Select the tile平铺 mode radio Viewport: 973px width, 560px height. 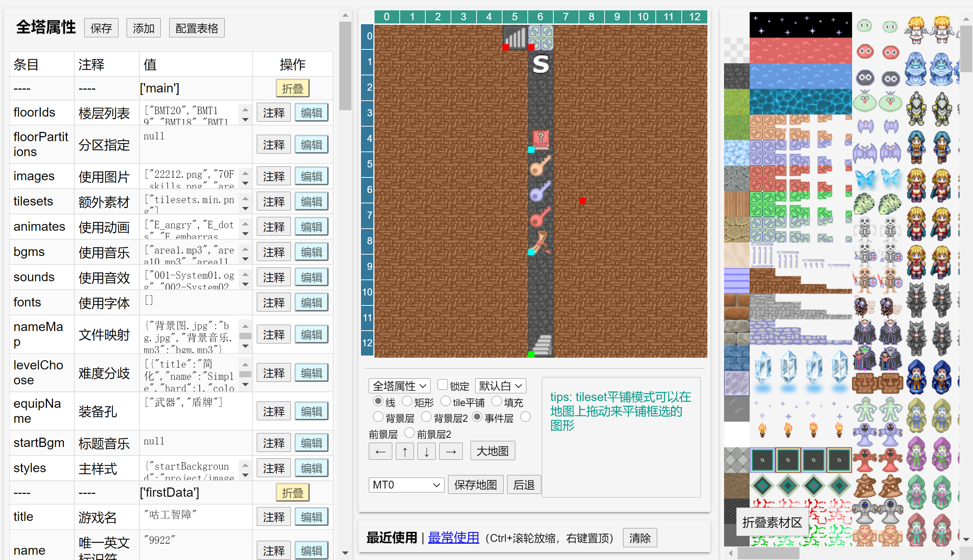point(445,401)
